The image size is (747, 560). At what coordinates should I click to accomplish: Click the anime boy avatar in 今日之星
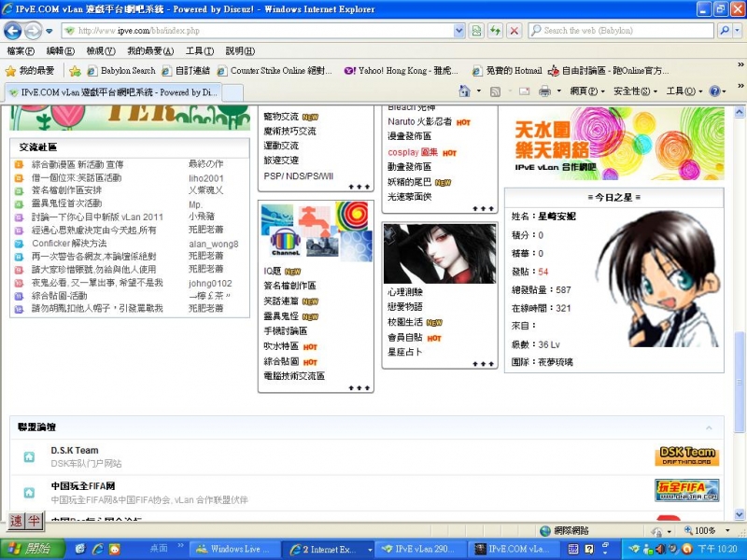(659, 279)
